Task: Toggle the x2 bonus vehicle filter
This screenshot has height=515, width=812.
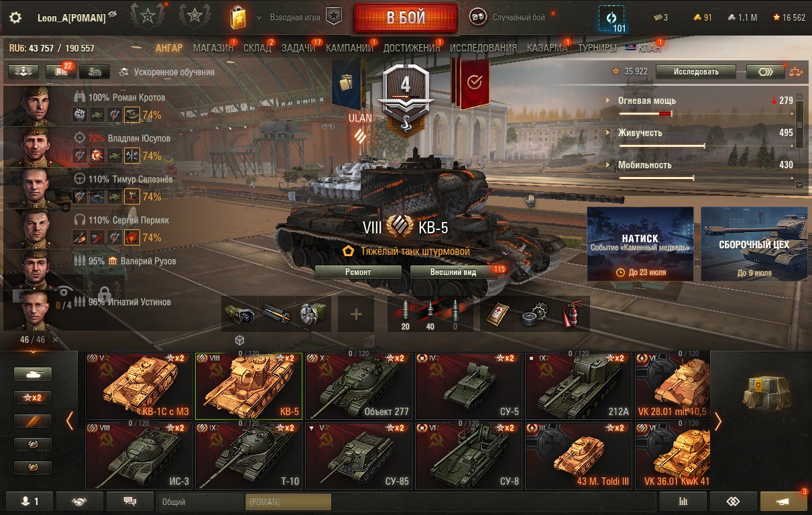Action: point(33,398)
